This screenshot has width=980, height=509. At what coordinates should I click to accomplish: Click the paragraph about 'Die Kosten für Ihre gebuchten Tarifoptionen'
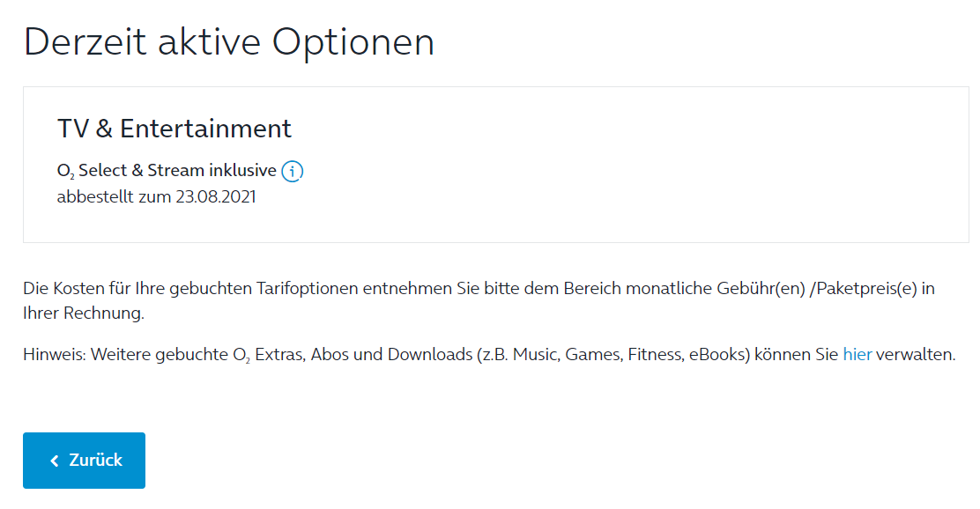coord(479,300)
